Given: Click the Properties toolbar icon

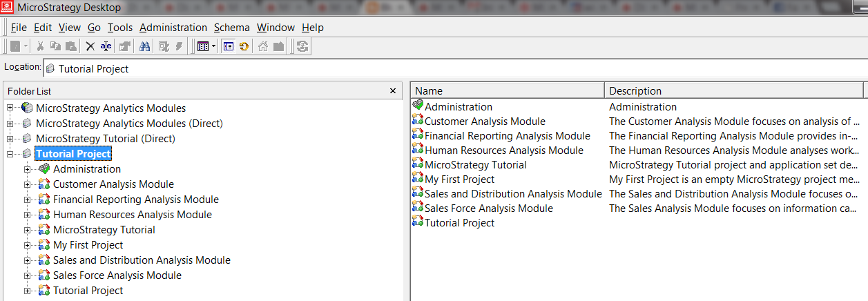Looking at the screenshot, I should coord(125,47).
